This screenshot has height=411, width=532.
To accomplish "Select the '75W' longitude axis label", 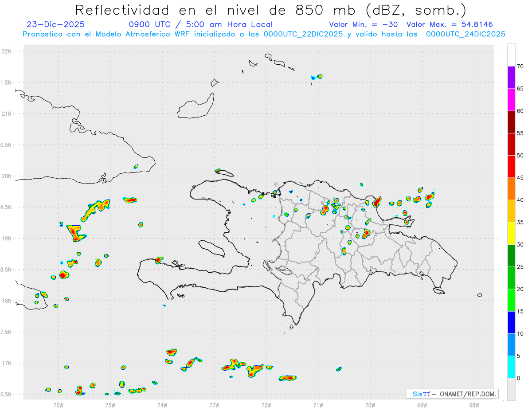I will tap(110, 404).
